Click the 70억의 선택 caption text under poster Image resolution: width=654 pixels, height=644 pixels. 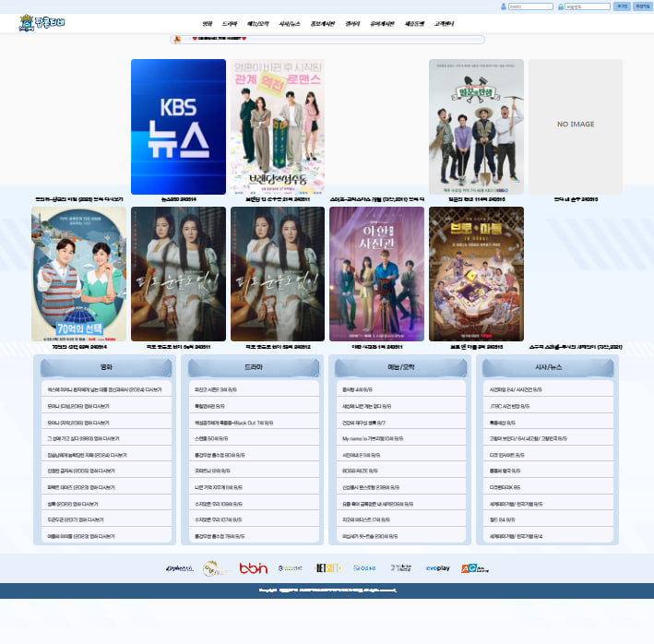78,347
